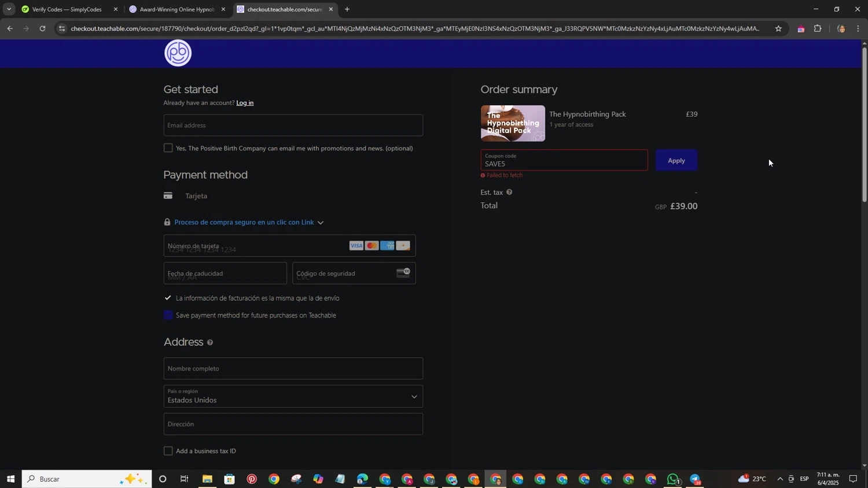Click the Visa card logo
The image size is (868, 488).
pos(356,246)
